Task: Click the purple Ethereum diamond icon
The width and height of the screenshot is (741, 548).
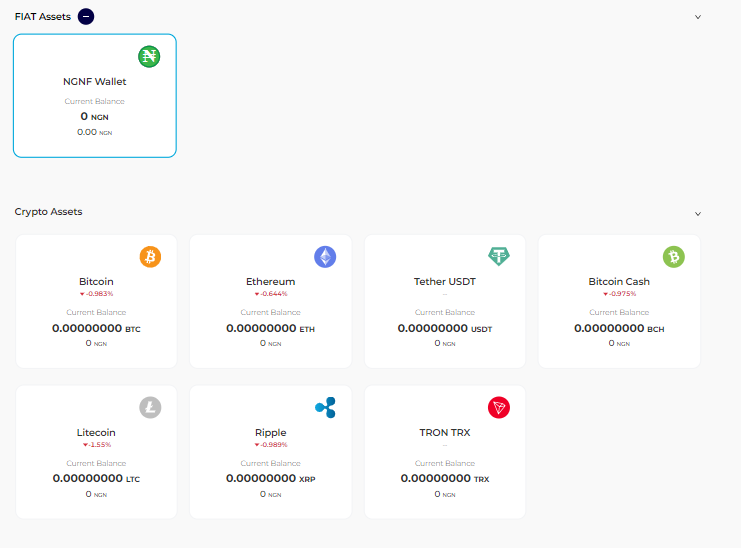Action: coord(325,257)
